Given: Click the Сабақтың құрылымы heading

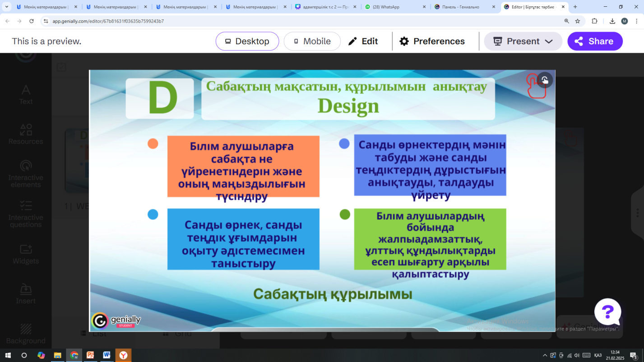Looking at the screenshot, I should 333,294.
